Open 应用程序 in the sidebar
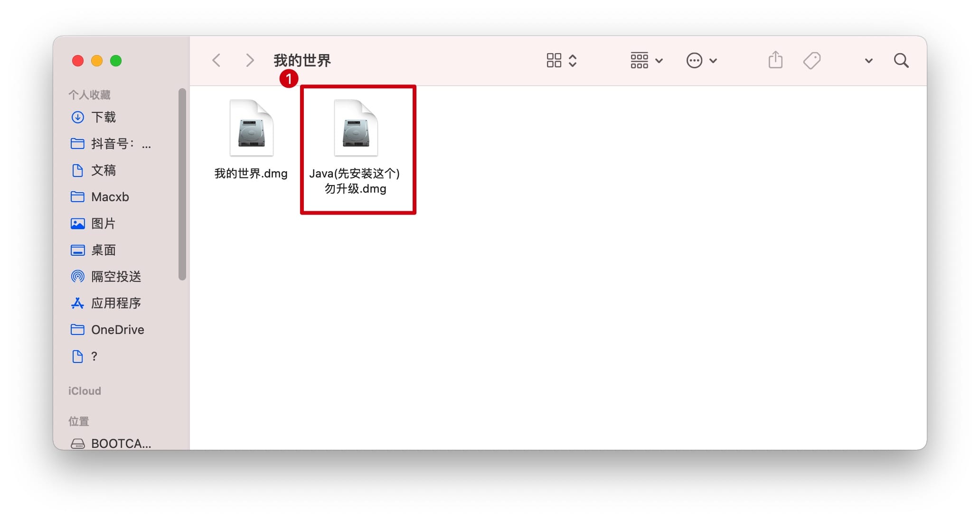This screenshot has width=980, height=520. click(116, 303)
